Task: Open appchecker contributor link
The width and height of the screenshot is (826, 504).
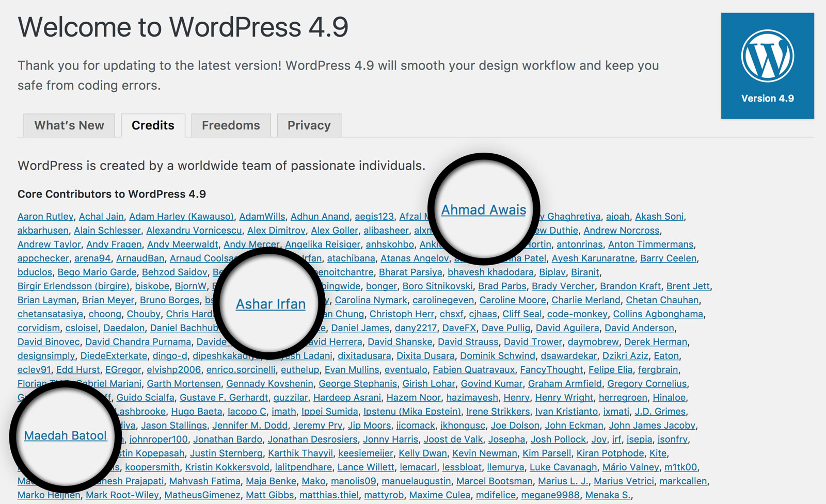Action: pyautogui.click(x=43, y=258)
